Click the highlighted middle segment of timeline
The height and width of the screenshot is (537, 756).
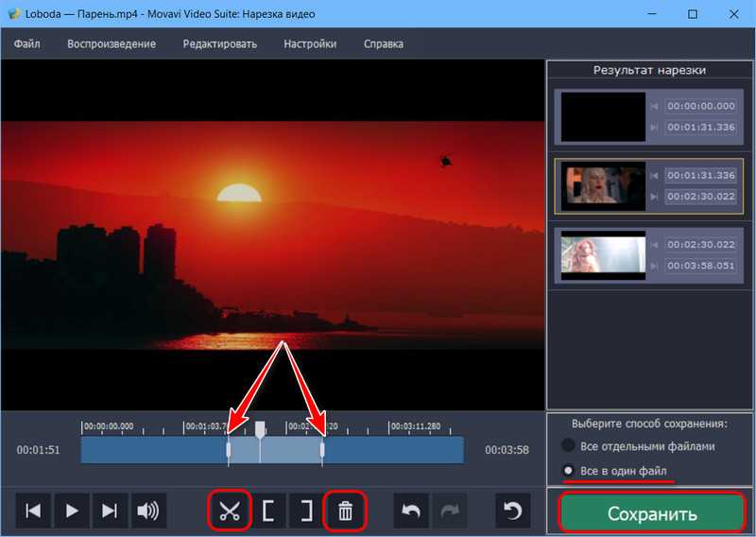[275, 450]
